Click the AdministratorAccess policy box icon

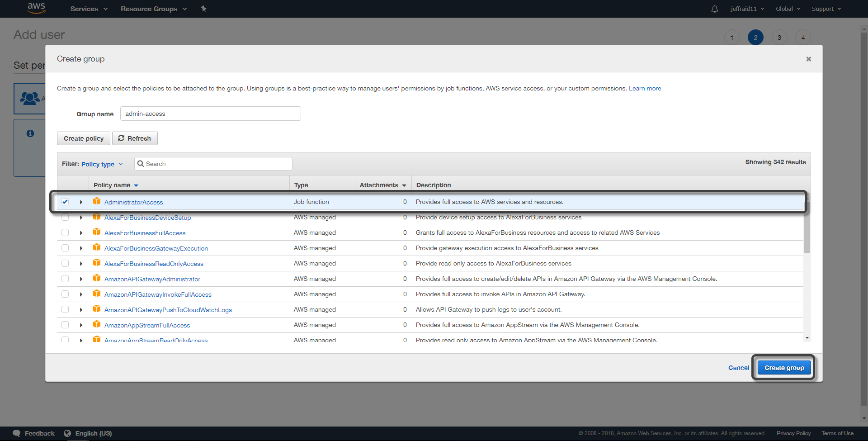pyautogui.click(x=97, y=201)
